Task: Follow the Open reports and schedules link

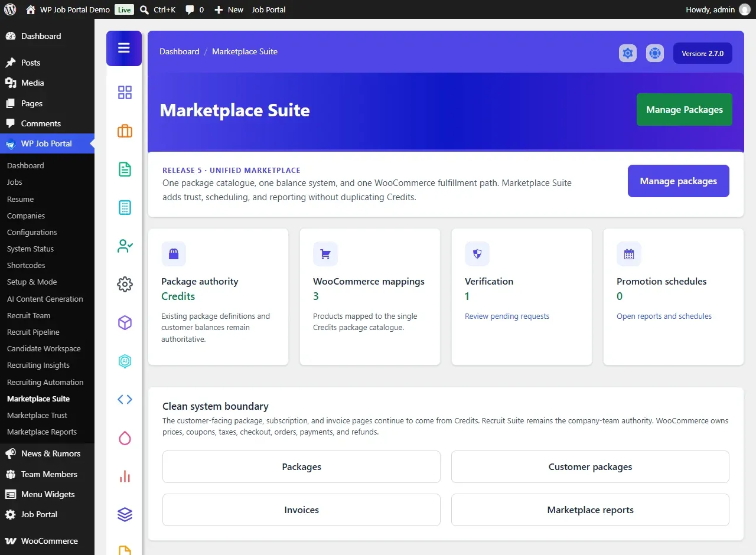Action: [x=664, y=316]
